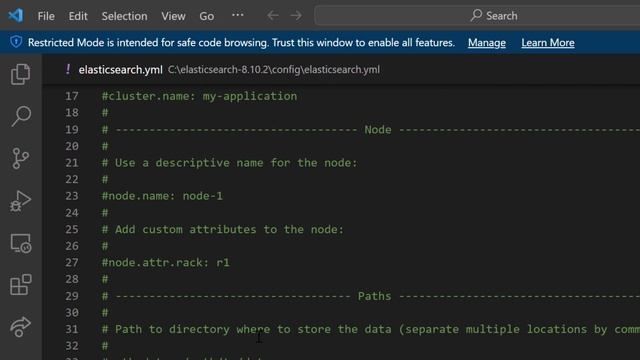The height and width of the screenshot is (360, 640).
Task: Click the 'Node' section header comment
Action: 371,130
